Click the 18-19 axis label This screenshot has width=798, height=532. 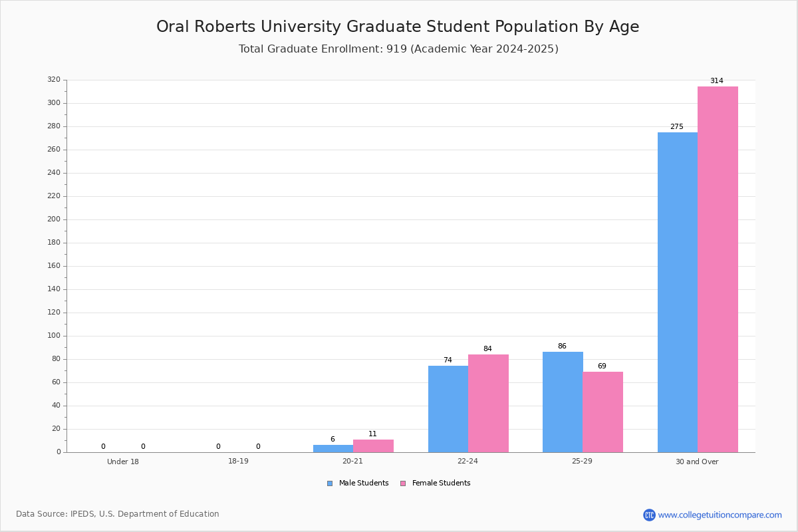tap(238, 462)
